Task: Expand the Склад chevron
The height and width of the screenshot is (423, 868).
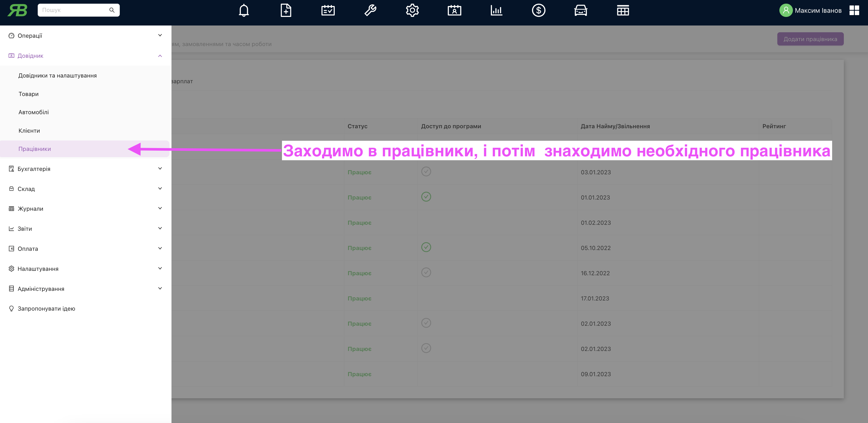Action: 160,188
